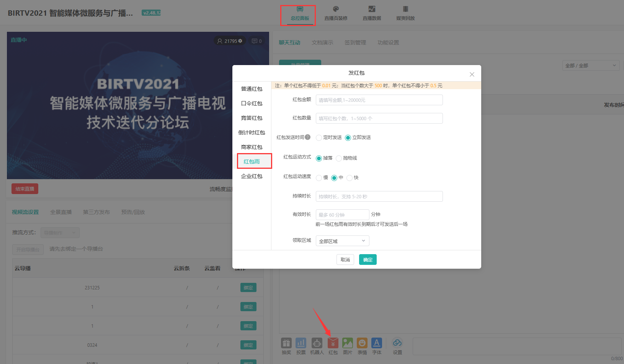Click the 红包 red envelope icon
This screenshot has width=624, height=364.
[333, 343]
